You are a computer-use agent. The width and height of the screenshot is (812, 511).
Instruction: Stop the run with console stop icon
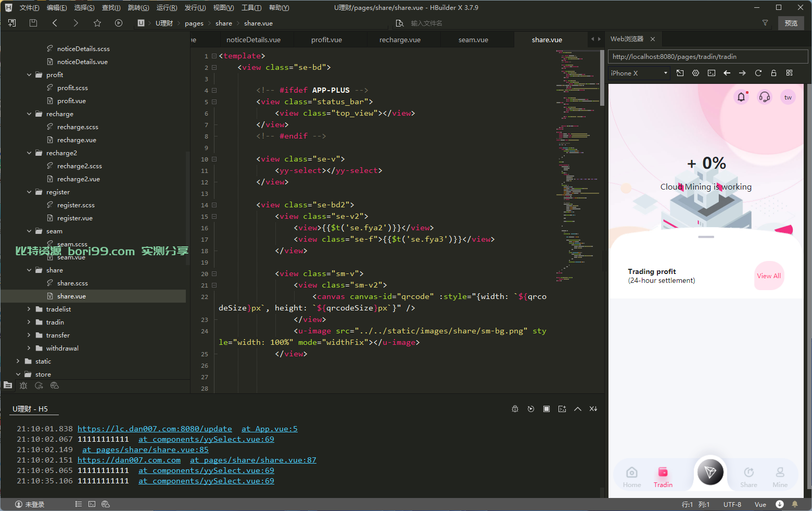(547, 409)
